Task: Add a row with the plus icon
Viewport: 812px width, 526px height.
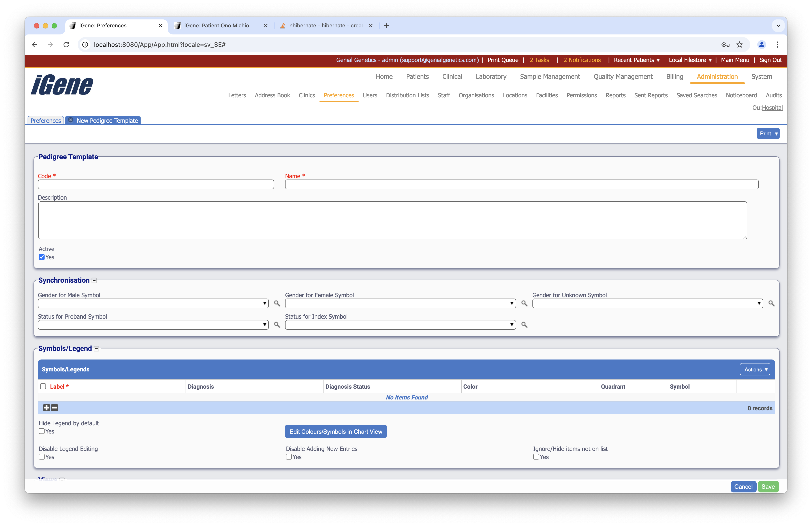Action: pyautogui.click(x=46, y=408)
